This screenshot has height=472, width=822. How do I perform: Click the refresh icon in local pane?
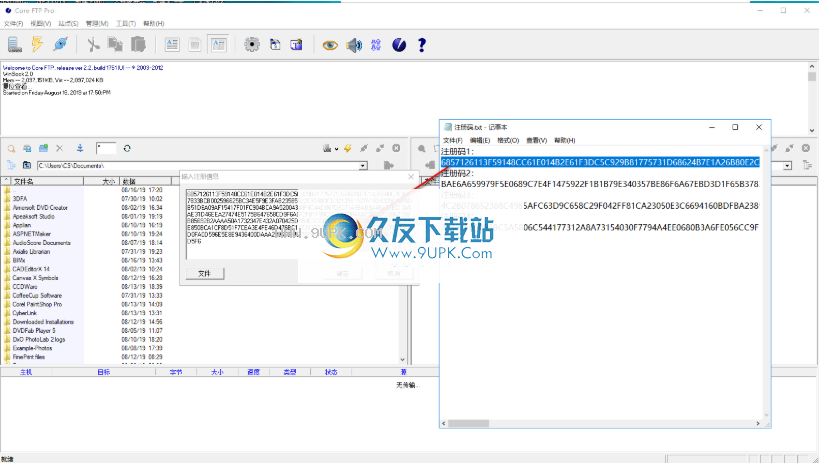[x=127, y=148]
